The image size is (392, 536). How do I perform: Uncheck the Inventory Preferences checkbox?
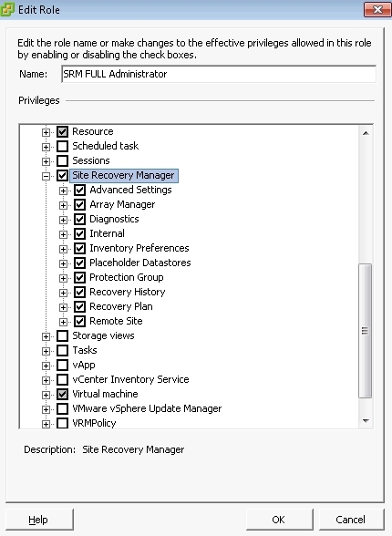tap(79, 249)
